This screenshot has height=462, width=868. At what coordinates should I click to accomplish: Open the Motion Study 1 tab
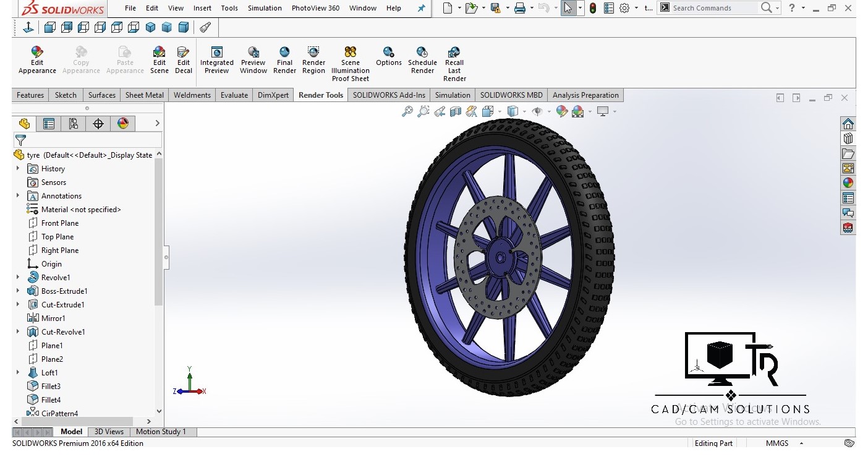coord(161,432)
